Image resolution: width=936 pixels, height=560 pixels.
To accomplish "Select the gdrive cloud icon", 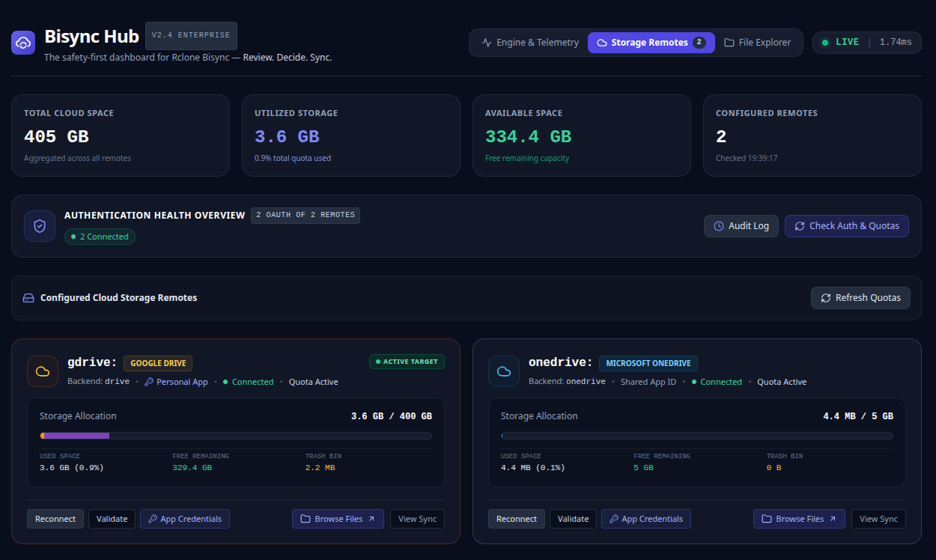I will pyautogui.click(x=43, y=371).
